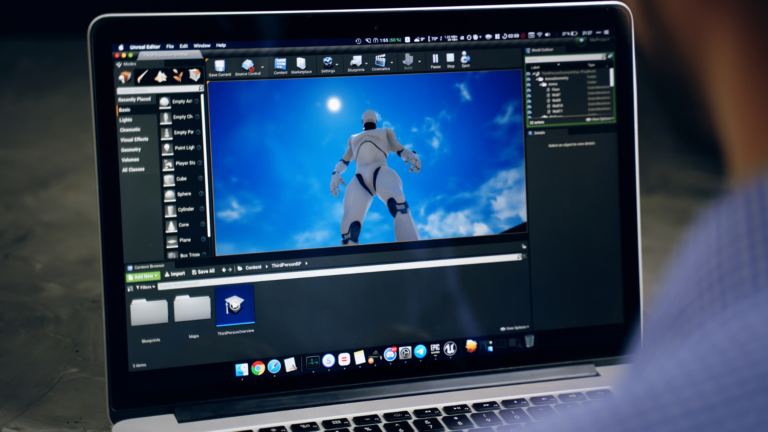Open Telegram from the Dock
The height and width of the screenshot is (432, 768).
pos(420,351)
